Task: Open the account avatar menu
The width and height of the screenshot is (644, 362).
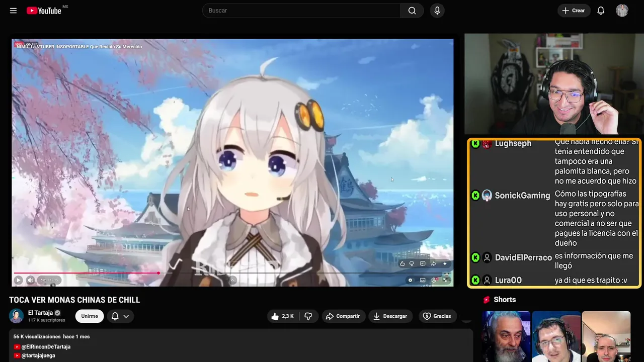Action: [622, 11]
